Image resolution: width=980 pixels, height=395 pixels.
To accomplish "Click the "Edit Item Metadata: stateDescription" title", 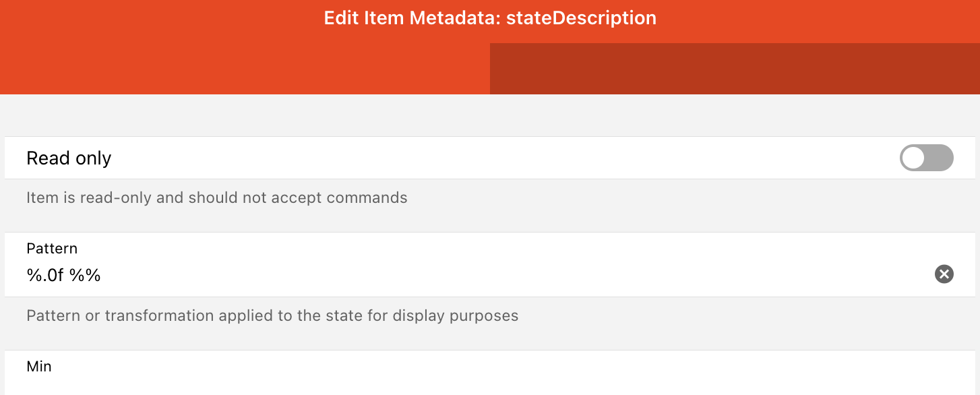I will 490,18.
